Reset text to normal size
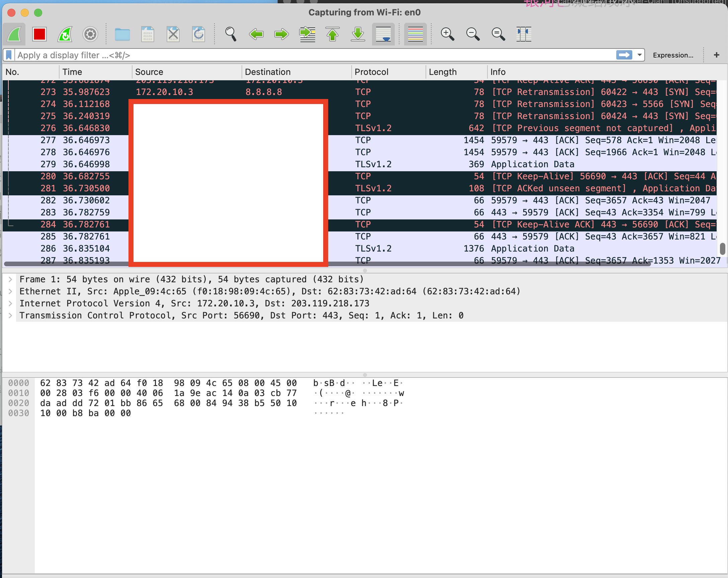Image resolution: width=728 pixels, height=578 pixels. [x=498, y=34]
